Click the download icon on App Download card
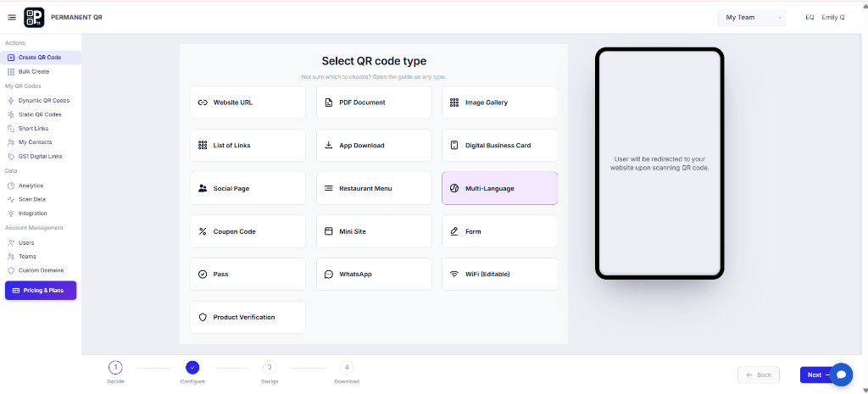Screen dimensions: 868x394 pyautogui.click(x=329, y=145)
